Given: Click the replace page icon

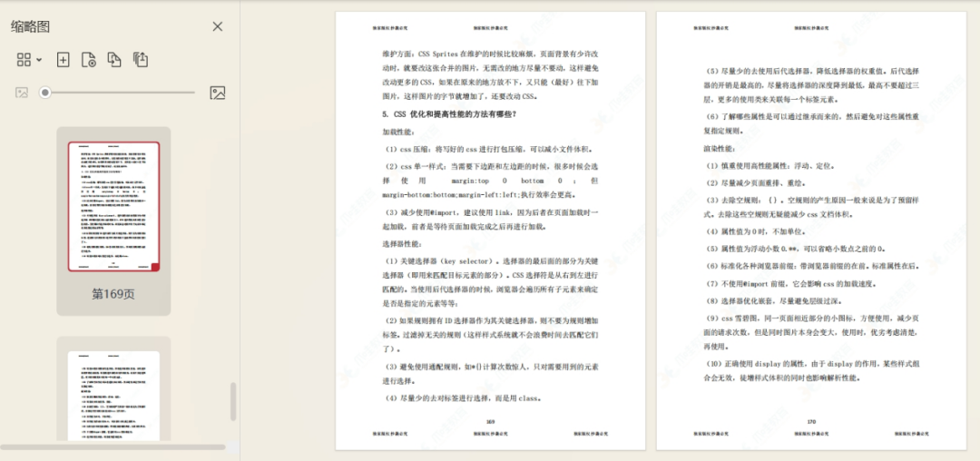Looking at the screenshot, I should 114,59.
